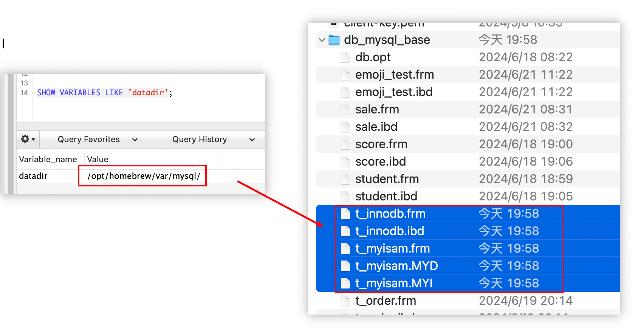
Task: Click the sale.ibd file icon
Action: coord(345,127)
